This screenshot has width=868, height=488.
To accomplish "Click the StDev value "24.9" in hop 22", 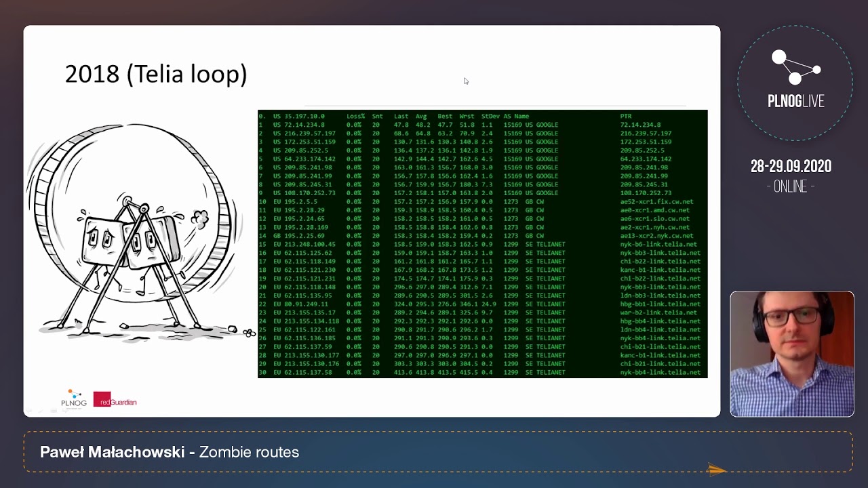I will pos(489,304).
